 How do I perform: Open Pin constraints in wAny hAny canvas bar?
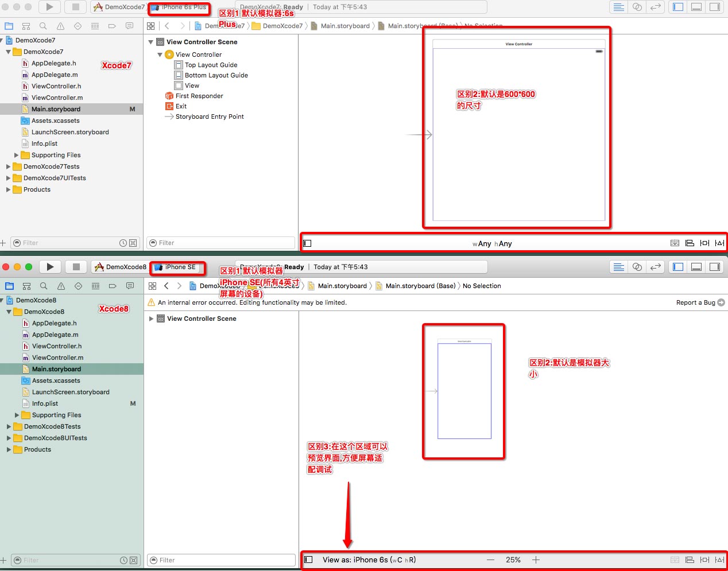coord(704,243)
